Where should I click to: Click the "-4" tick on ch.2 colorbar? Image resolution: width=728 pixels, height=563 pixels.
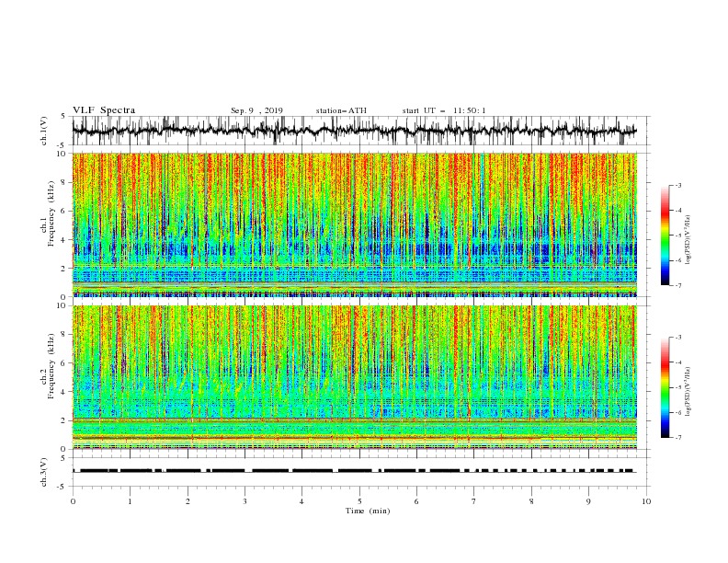(x=677, y=362)
